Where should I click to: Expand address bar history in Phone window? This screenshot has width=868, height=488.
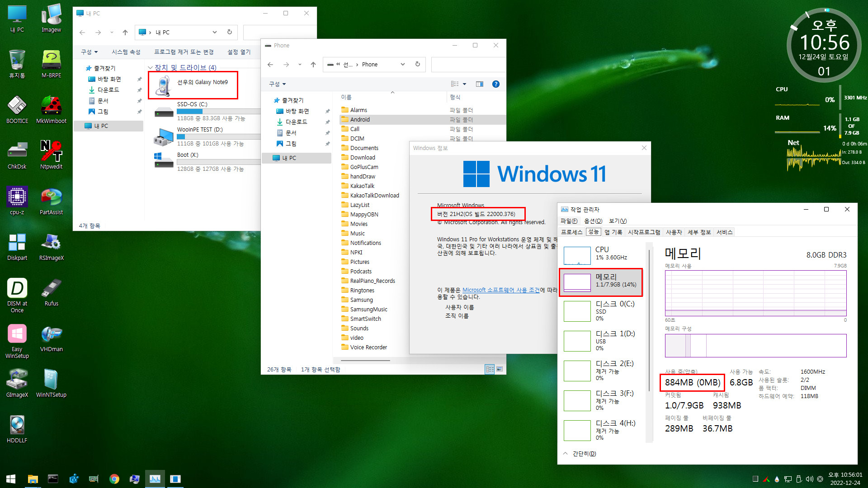(402, 64)
